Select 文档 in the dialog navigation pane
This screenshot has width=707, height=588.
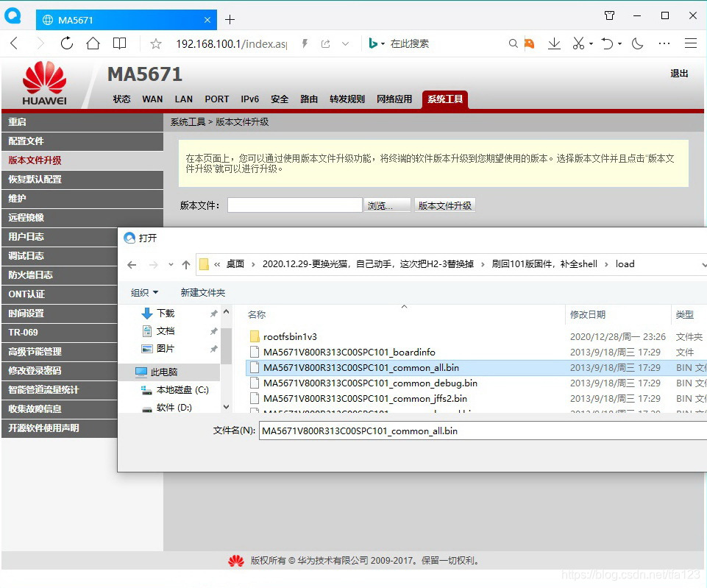coord(166,331)
